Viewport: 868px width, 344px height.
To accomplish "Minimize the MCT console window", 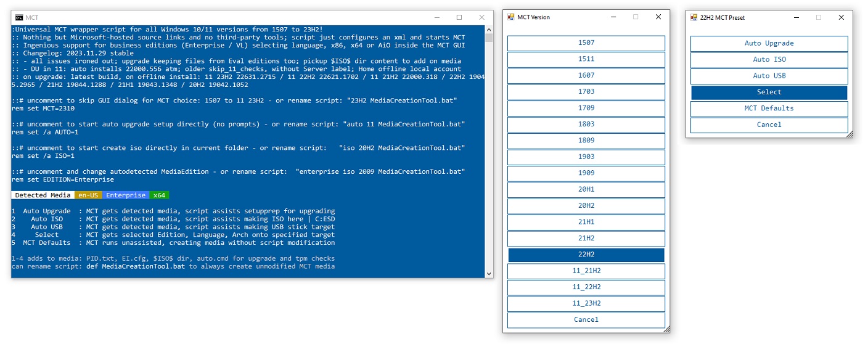I will [438, 18].
